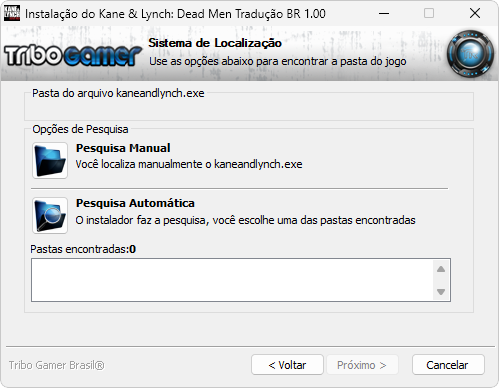Close the installer window
The width and height of the screenshot is (499, 388).
point(475,14)
